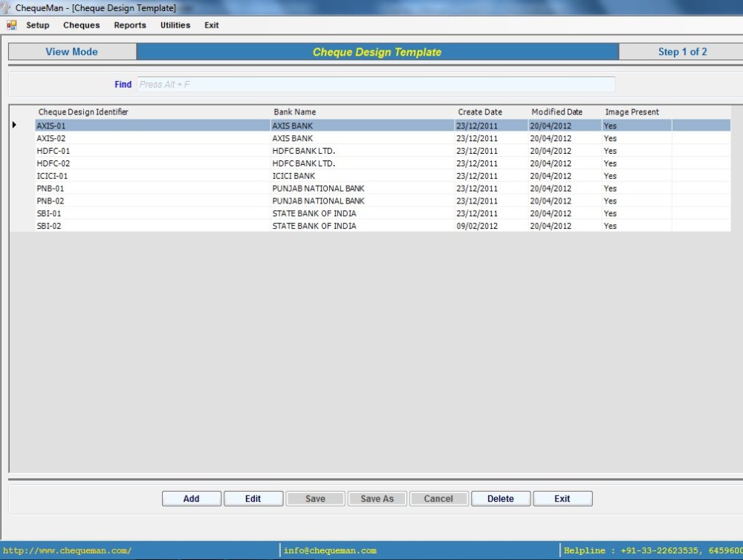The image size is (743, 560).
Task: Click the View Mode panel
Action: tap(72, 52)
